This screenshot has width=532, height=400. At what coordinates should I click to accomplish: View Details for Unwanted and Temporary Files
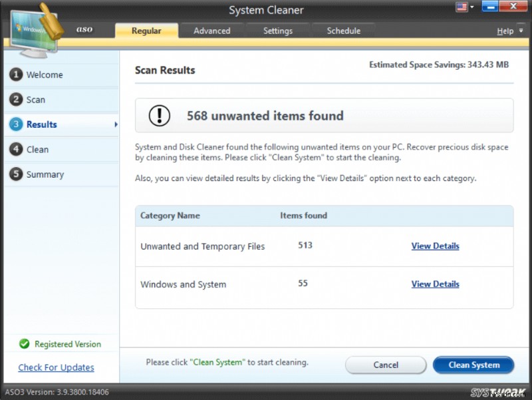coord(435,246)
